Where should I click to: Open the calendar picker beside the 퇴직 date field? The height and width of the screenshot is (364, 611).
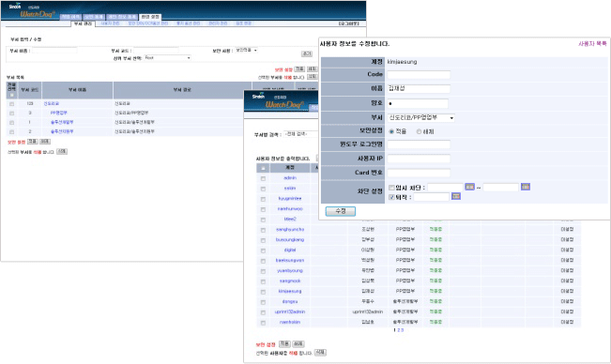click(456, 196)
